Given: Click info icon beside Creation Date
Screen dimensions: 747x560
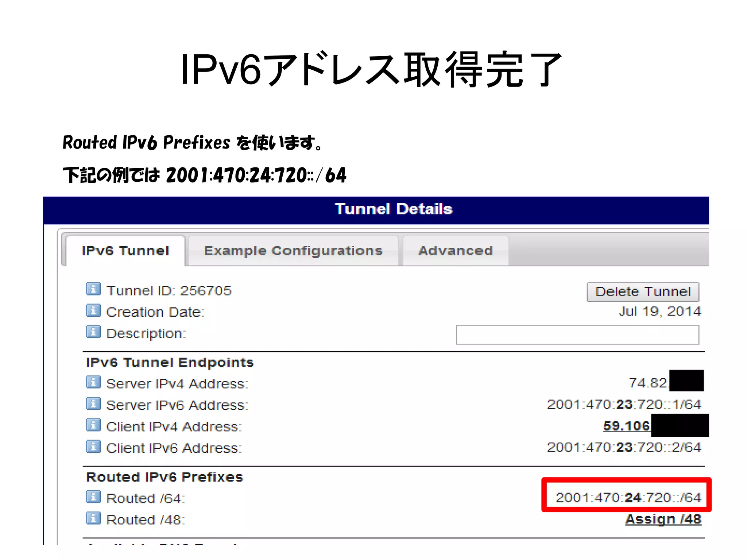Looking at the screenshot, I should [93, 310].
